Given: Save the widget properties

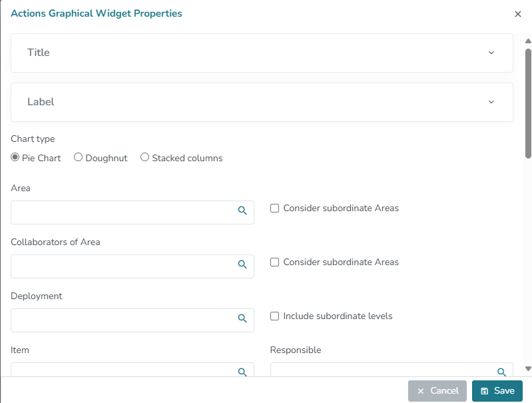Looking at the screenshot, I should coord(497,391).
